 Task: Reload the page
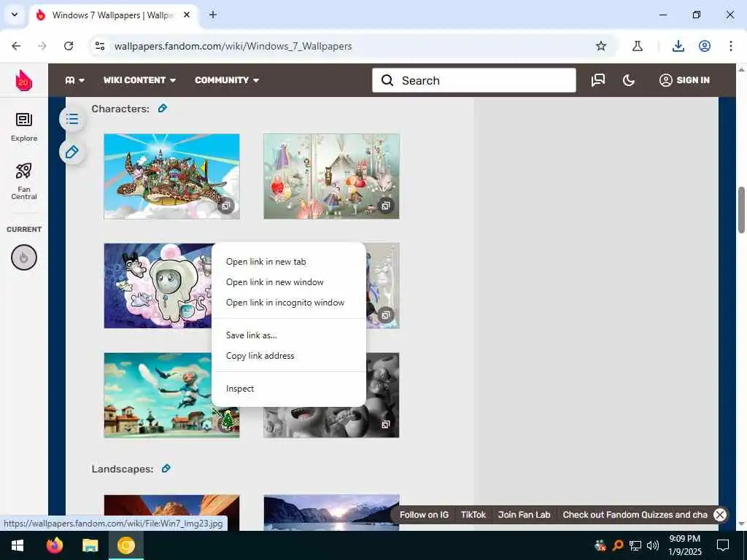(x=69, y=46)
